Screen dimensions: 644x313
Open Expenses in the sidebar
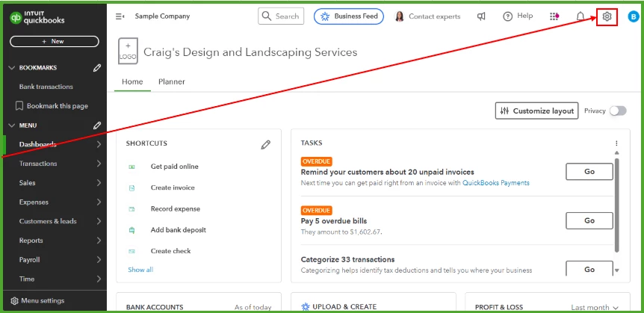click(x=34, y=202)
